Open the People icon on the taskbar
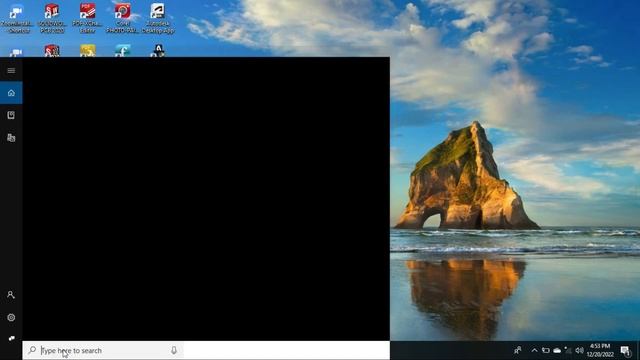640x360 pixels. [x=518, y=350]
